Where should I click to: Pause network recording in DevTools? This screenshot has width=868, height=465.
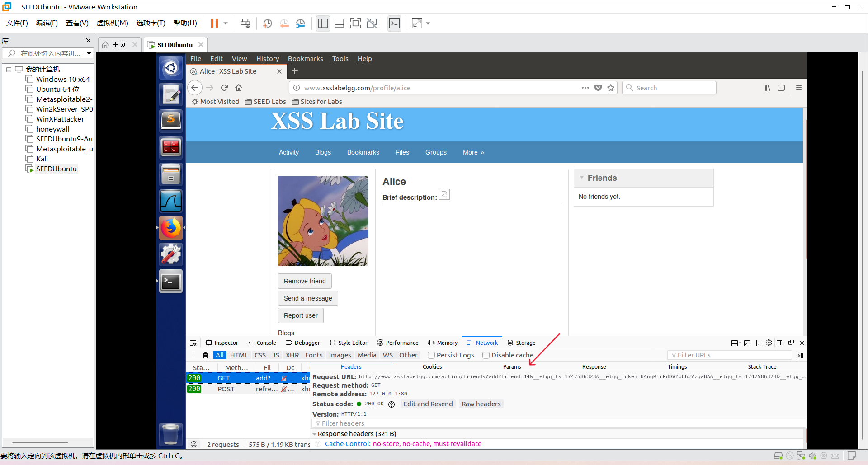point(193,355)
